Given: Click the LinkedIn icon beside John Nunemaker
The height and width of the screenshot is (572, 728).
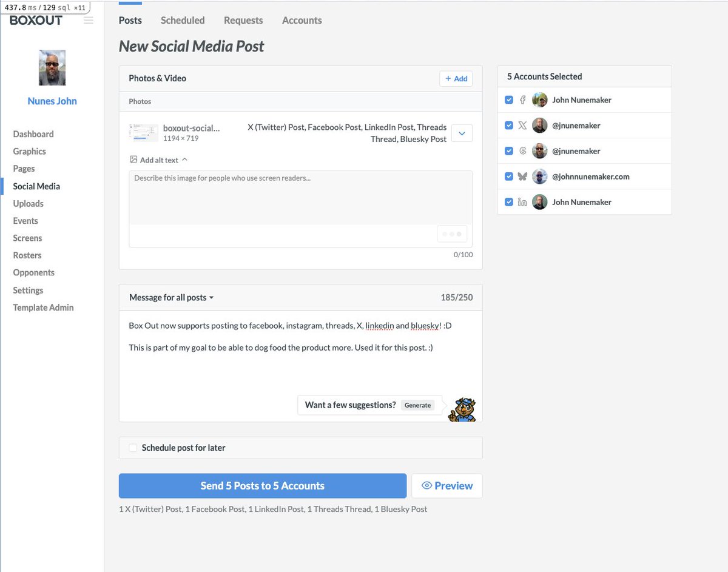Looking at the screenshot, I should tap(522, 202).
